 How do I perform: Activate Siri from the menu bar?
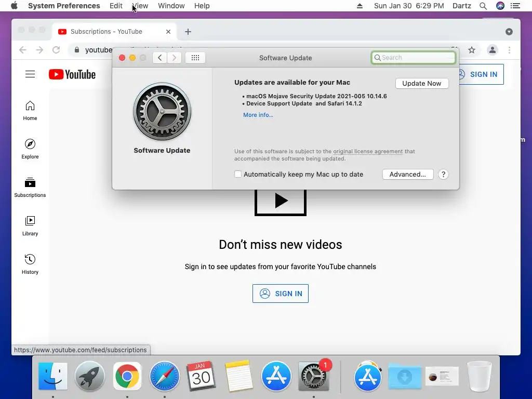tap(500, 6)
